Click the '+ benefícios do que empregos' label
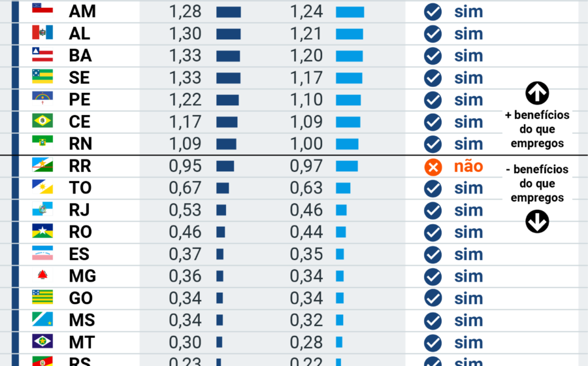The height and width of the screenshot is (366, 588). point(537,129)
